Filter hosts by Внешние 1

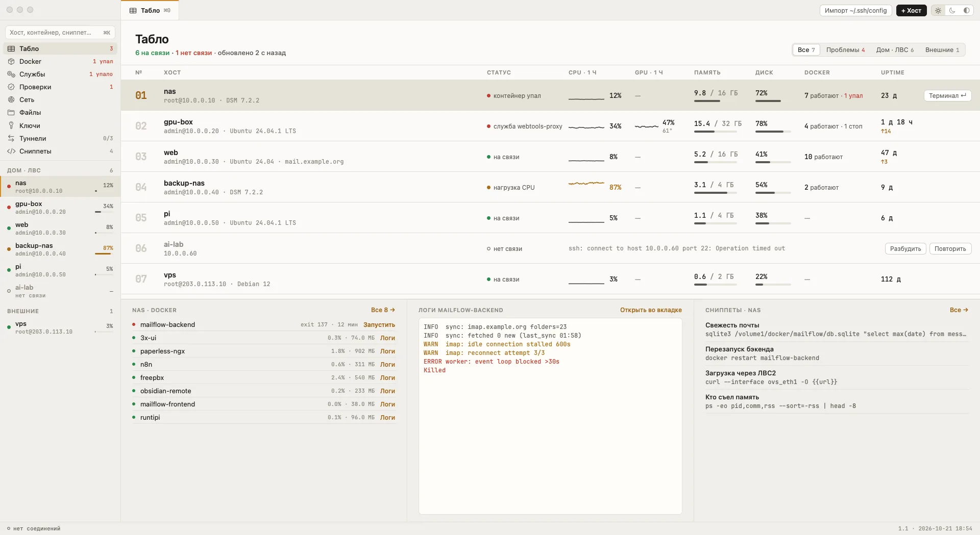coord(942,49)
